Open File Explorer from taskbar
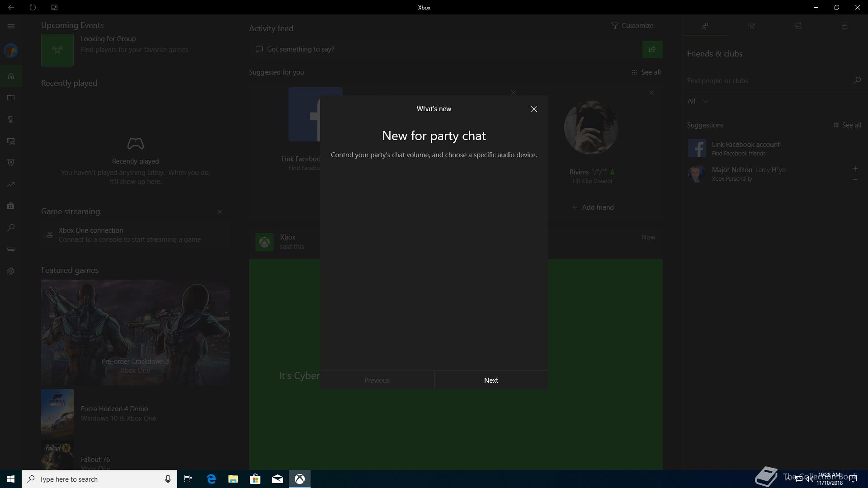This screenshot has width=868, height=488. point(233,479)
